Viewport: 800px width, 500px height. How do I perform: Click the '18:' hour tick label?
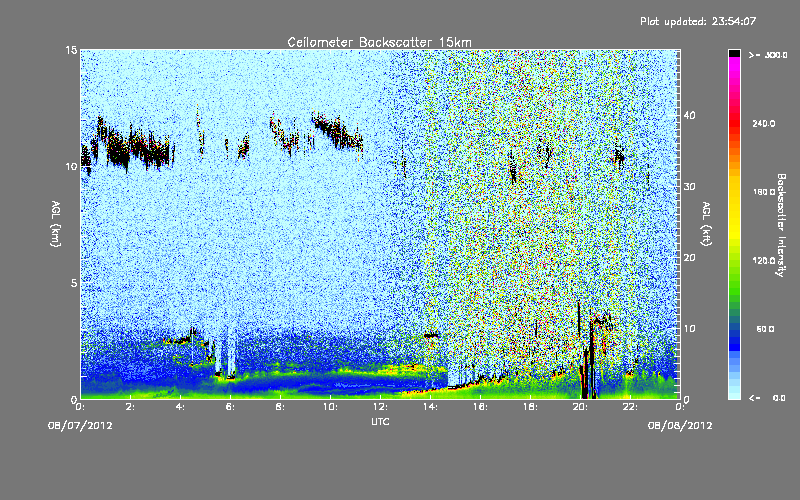[x=530, y=407]
